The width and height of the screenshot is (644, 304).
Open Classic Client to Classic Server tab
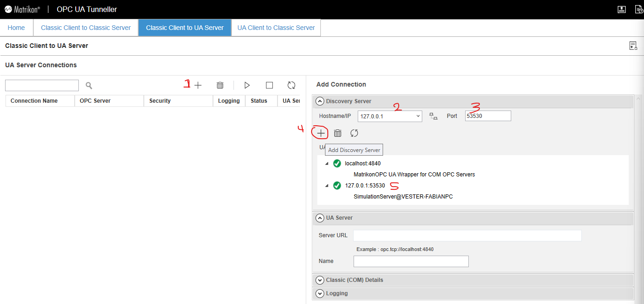86,28
